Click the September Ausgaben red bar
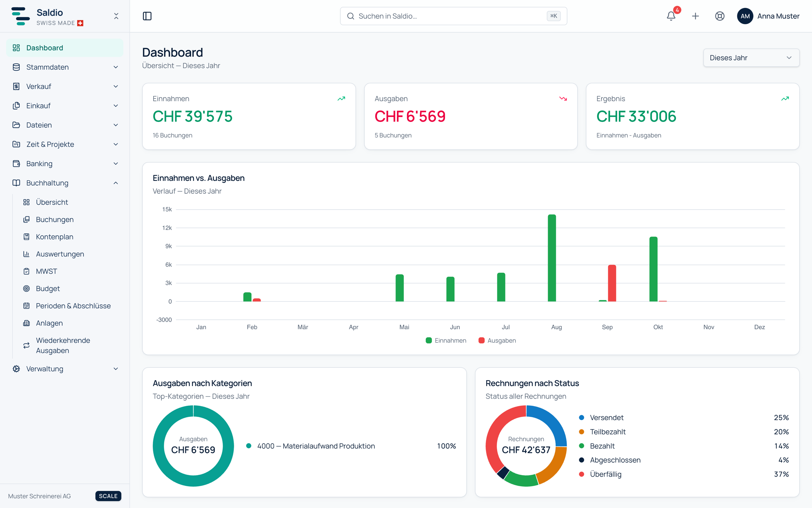 612,283
